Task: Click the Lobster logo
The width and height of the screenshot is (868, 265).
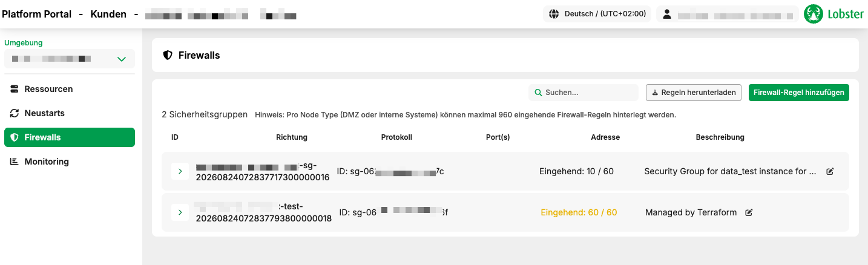Action: [x=833, y=14]
